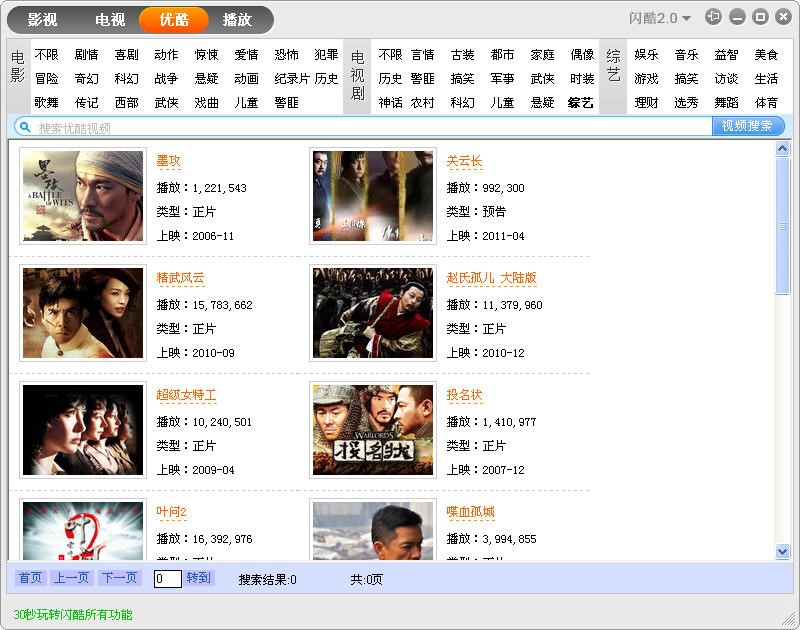The height and width of the screenshot is (630, 800).
Task: Select 游戏 variety category
Action: [646, 79]
